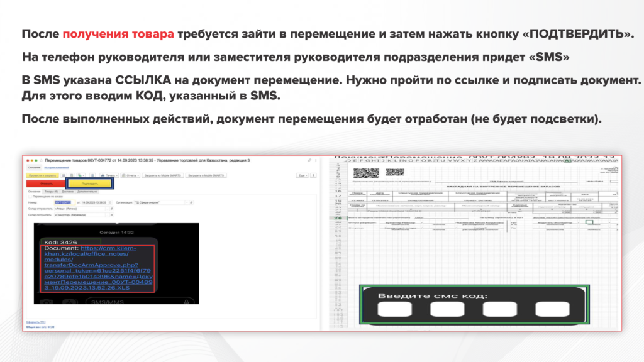The width and height of the screenshot is (644, 362).
Task: Click the red Отменить button
Action: (x=46, y=184)
